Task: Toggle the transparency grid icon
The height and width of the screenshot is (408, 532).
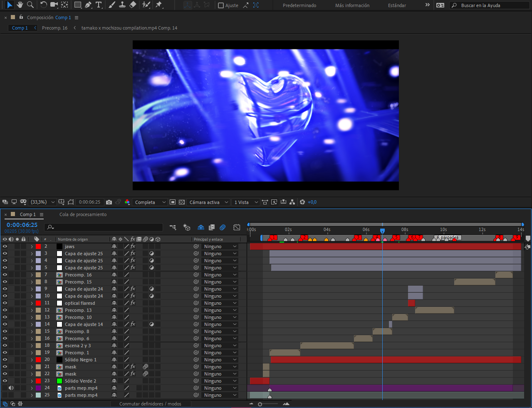Action: [182, 202]
